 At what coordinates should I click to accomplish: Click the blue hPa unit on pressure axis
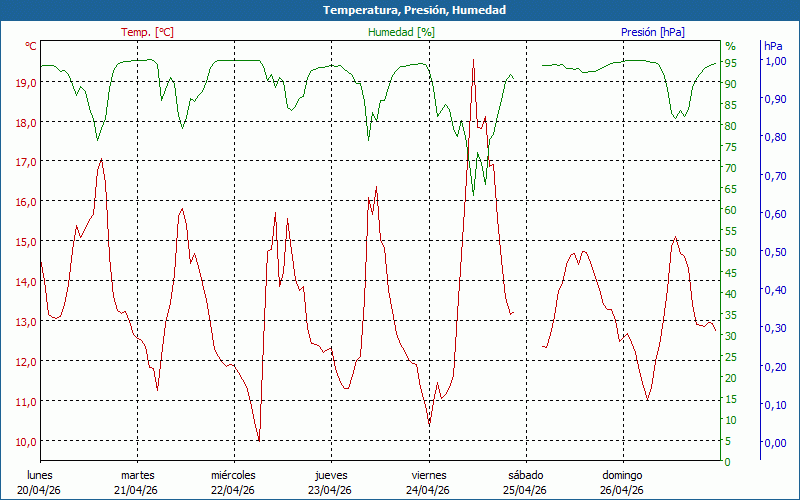pyautogui.click(x=773, y=46)
